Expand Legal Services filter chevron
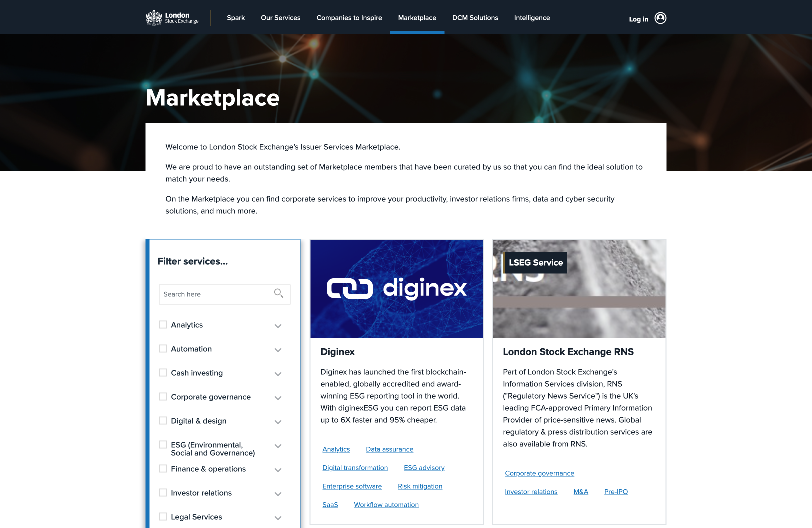This screenshot has width=812, height=528. (278, 518)
